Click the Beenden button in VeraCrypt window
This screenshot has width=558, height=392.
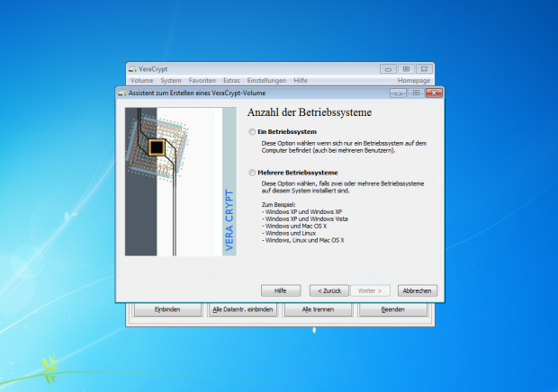tap(393, 309)
